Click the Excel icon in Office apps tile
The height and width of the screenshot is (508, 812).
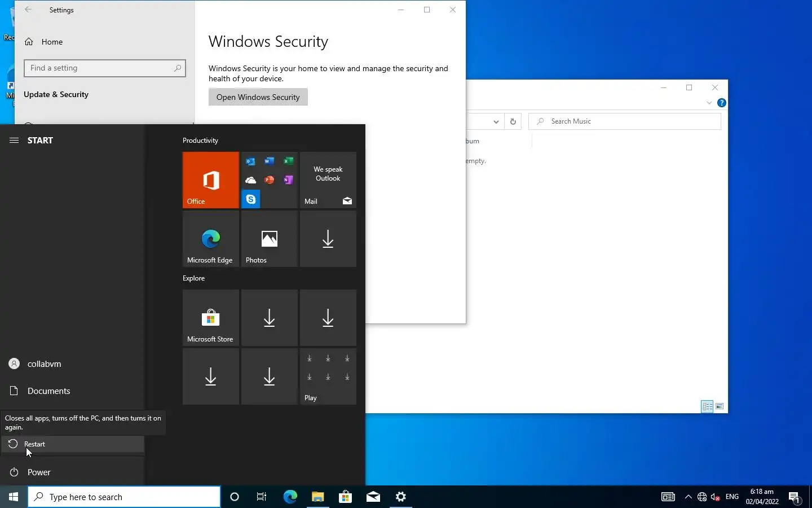288,161
